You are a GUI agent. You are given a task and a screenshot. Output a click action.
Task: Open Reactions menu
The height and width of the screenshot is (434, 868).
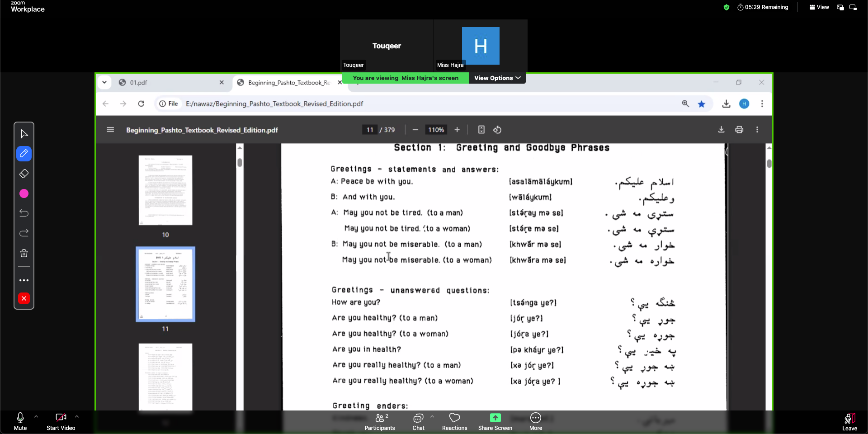pos(454,421)
